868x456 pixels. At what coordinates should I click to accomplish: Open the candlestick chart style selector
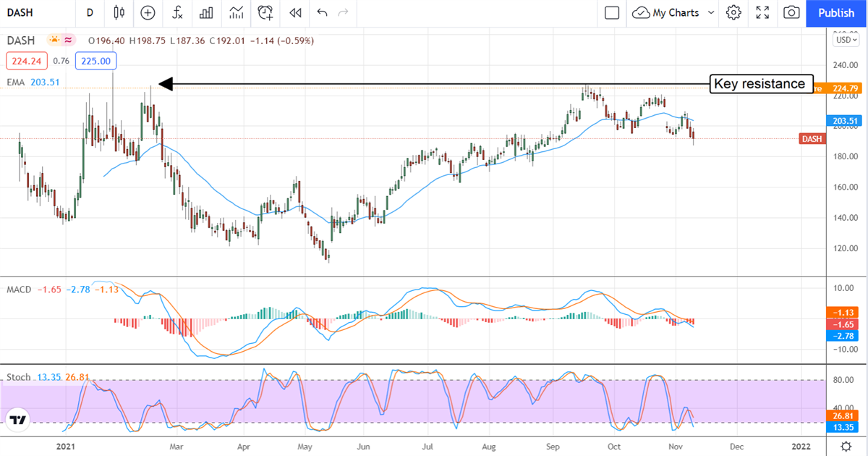119,12
